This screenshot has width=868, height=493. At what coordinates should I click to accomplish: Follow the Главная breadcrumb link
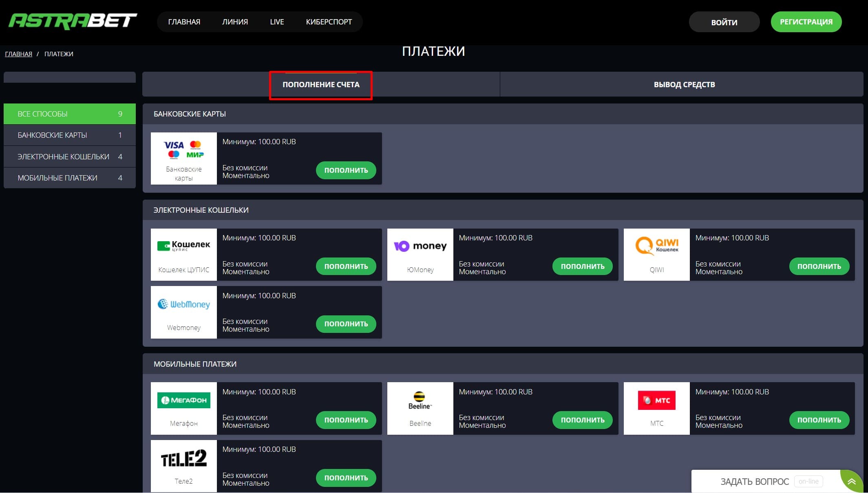[18, 54]
